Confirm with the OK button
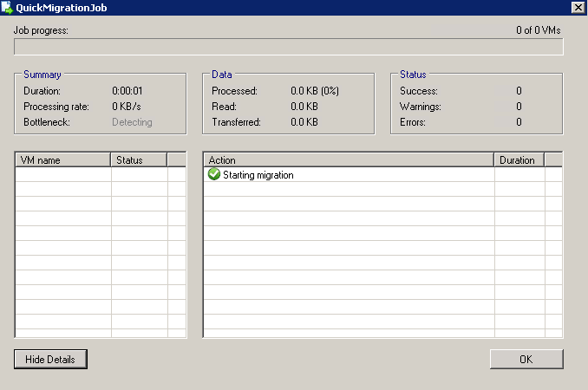588x390 pixels. point(526,359)
